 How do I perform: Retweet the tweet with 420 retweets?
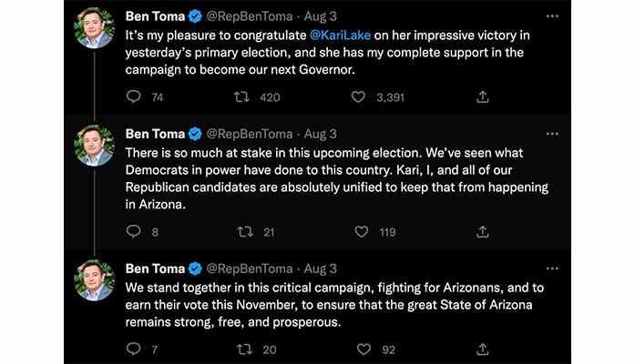[x=244, y=96]
